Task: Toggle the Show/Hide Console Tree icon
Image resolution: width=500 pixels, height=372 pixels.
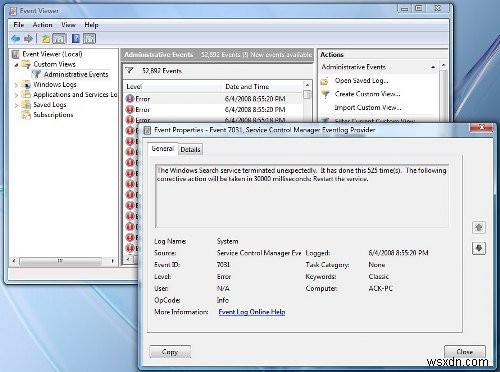Action: coord(59,39)
